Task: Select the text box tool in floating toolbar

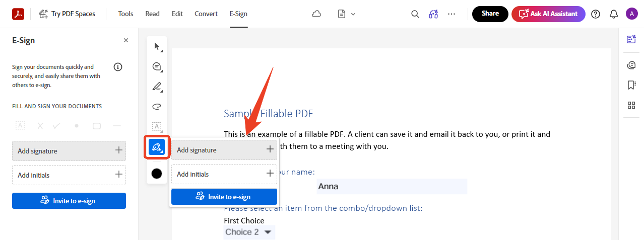Action: click(157, 126)
